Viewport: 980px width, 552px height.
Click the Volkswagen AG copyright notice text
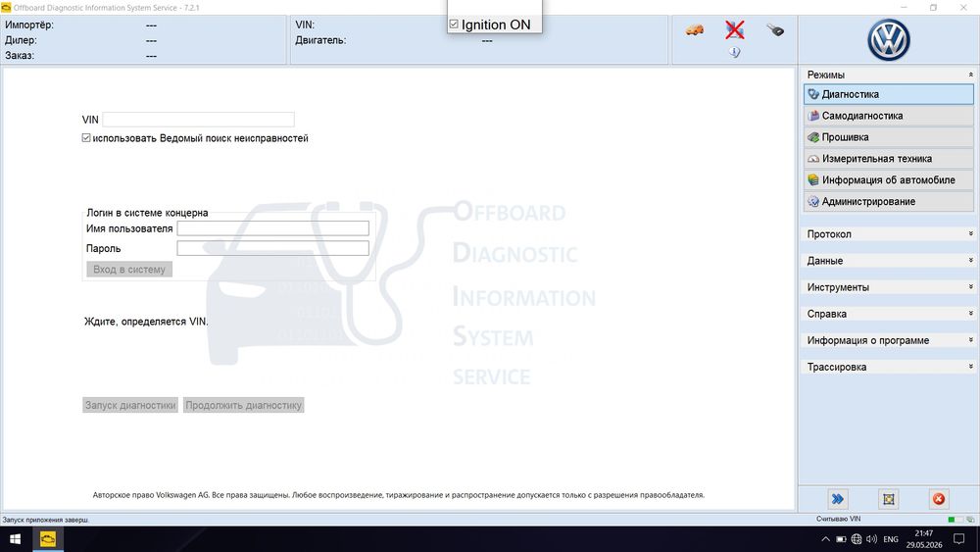(399, 495)
